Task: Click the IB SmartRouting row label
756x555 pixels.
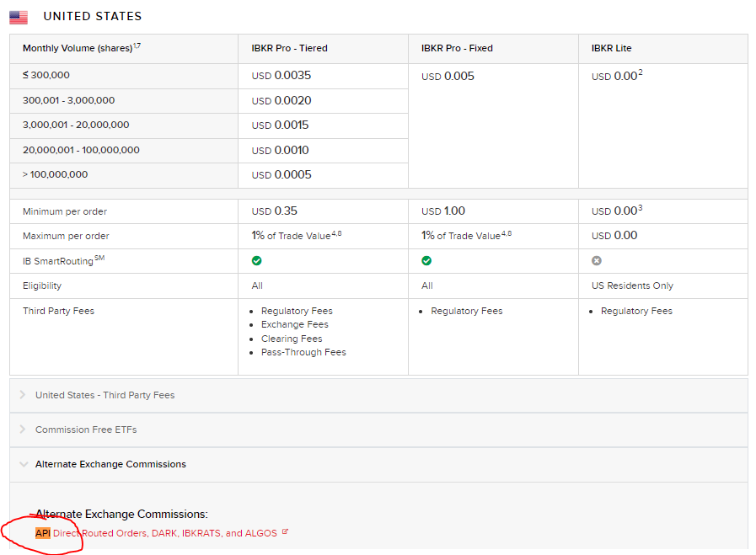Action: tap(64, 260)
